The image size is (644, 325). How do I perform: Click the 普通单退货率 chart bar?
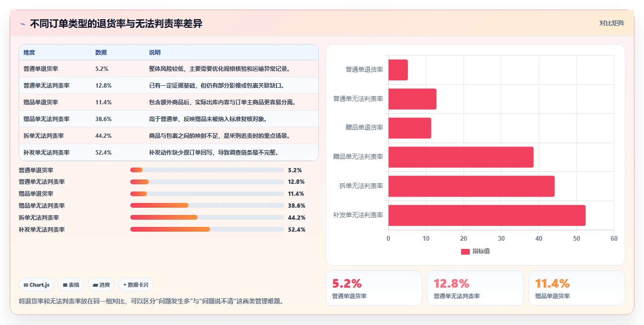pyautogui.click(x=398, y=70)
